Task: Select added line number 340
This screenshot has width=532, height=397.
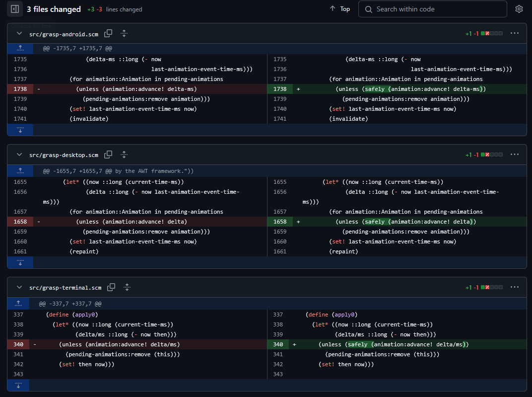Action: pos(278,344)
